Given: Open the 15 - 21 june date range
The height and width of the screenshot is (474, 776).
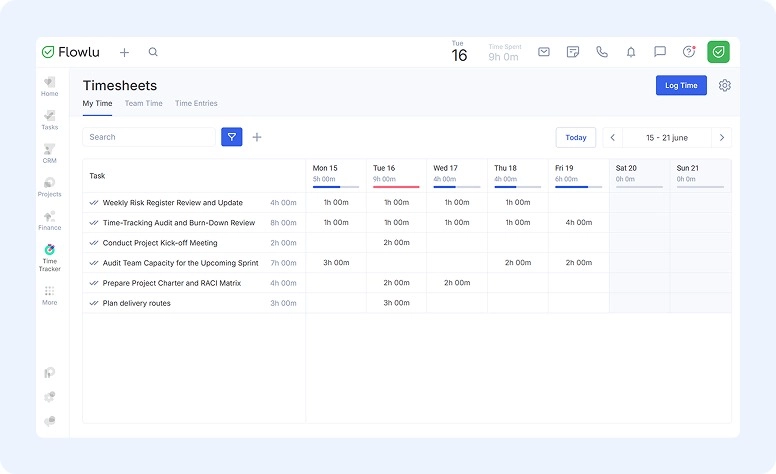Looking at the screenshot, I should tap(667, 138).
